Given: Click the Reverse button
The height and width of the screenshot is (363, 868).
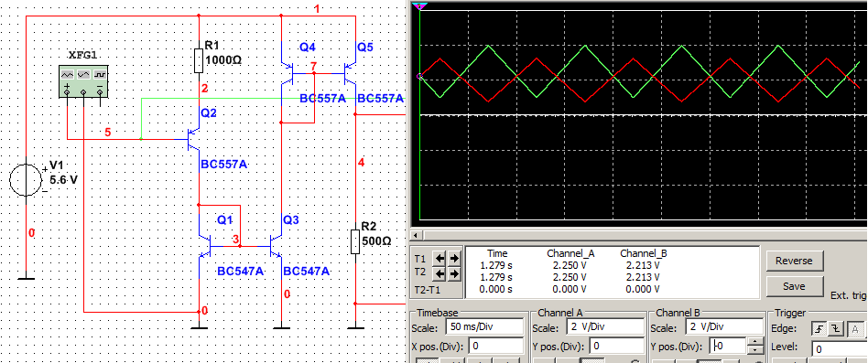Looking at the screenshot, I should click(794, 261).
